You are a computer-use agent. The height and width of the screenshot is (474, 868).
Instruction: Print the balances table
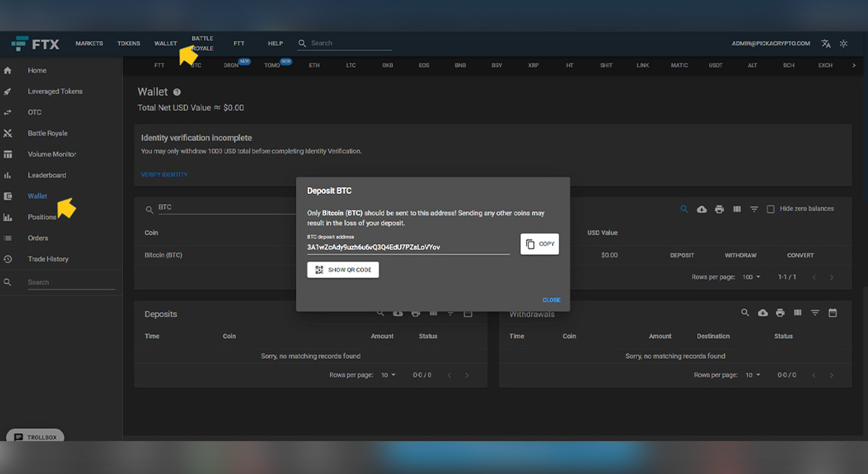coord(719,209)
